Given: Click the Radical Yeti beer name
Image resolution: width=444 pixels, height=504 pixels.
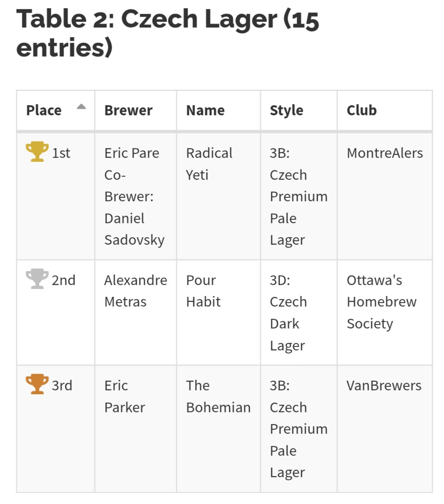Looking at the screenshot, I should click(x=209, y=164).
